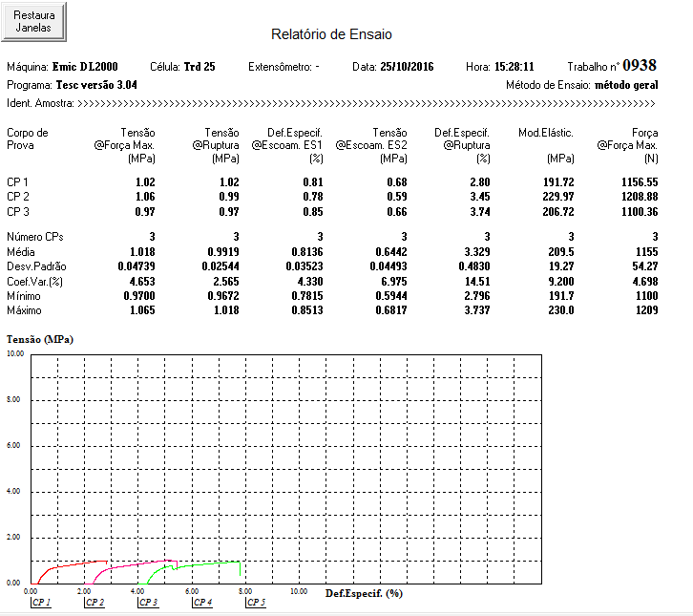693x616 pixels.
Task: Click machine name Emic DL2000
Action: (x=85, y=67)
